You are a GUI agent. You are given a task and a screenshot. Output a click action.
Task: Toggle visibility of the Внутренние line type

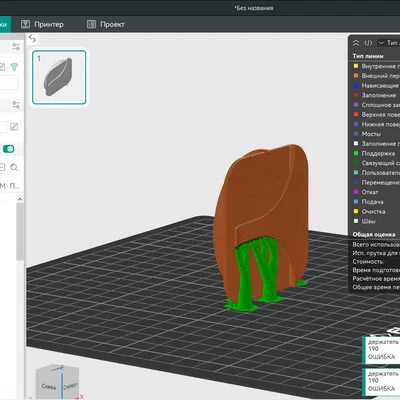click(376, 66)
